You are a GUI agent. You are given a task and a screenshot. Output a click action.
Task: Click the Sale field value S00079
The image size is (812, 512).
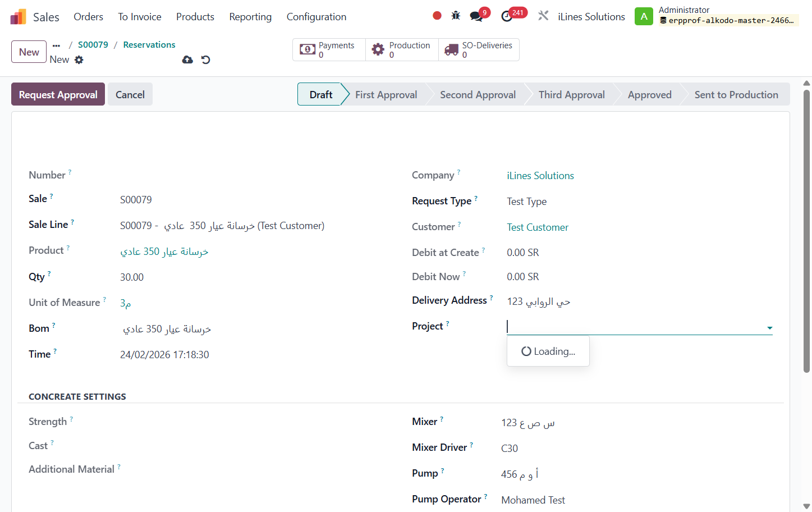[136, 200]
